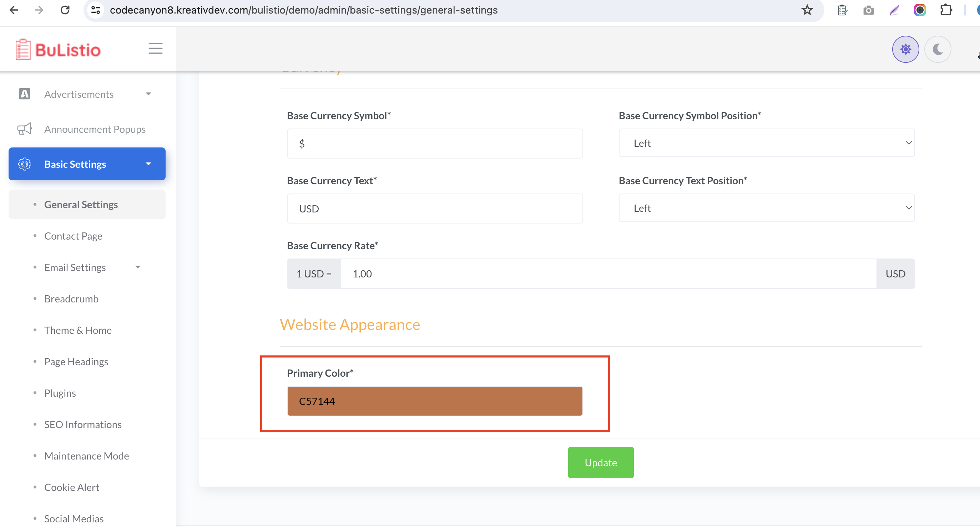
Task: Switch to light theme sun toggle
Action: click(x=905, y=49)
